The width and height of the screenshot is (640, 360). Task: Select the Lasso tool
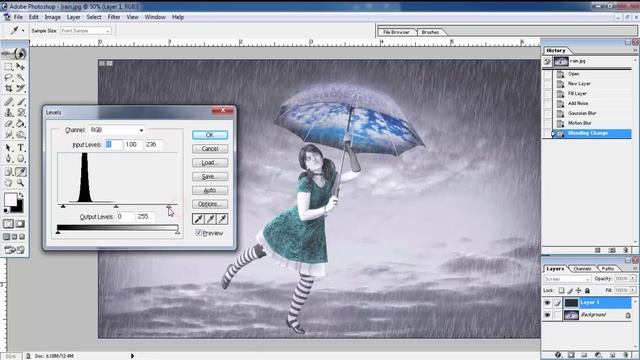tap(8, 78)
